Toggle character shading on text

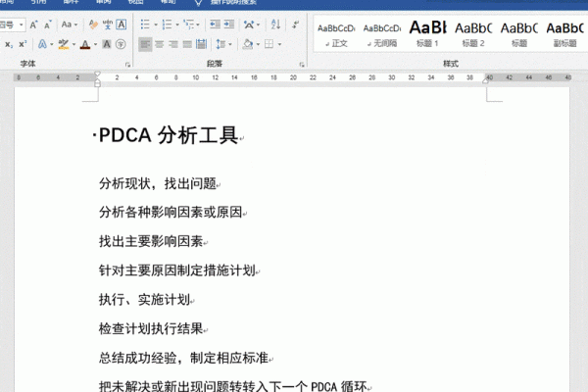click(107, 44)
